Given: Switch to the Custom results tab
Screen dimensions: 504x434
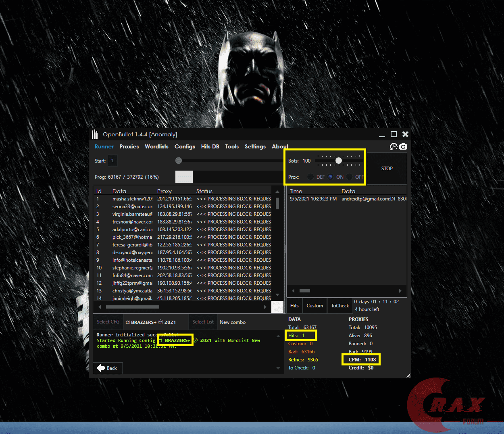Looking at the screenshot, I should point(314,306).
